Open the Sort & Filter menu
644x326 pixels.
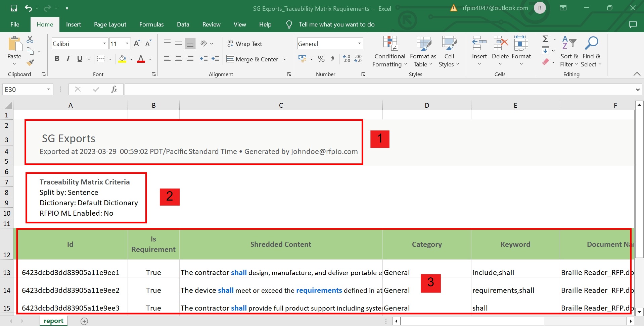tap(569, 52)
